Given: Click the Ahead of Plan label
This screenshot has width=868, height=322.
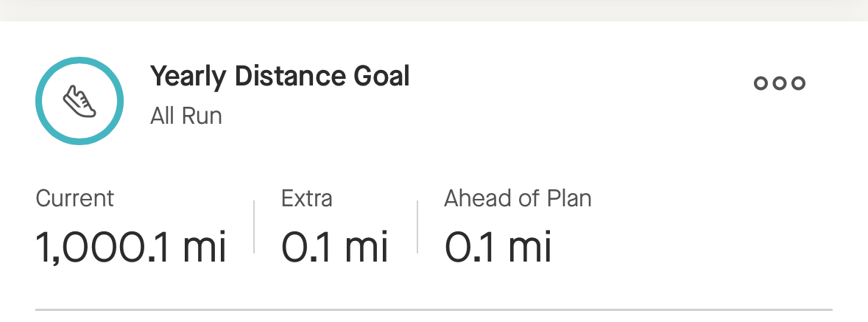Looking at the screenshot, I should [x=518, y=198].
